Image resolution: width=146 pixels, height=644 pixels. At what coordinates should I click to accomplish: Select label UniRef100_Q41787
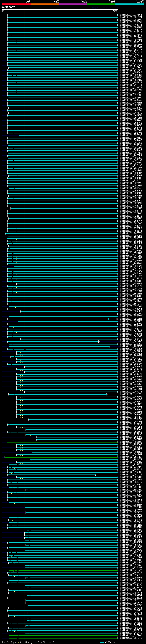131,331
